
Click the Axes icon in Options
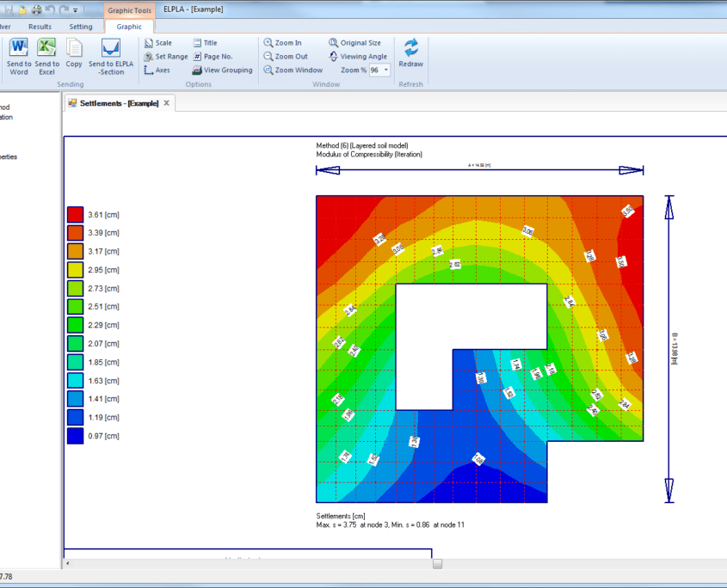[149, 70]
